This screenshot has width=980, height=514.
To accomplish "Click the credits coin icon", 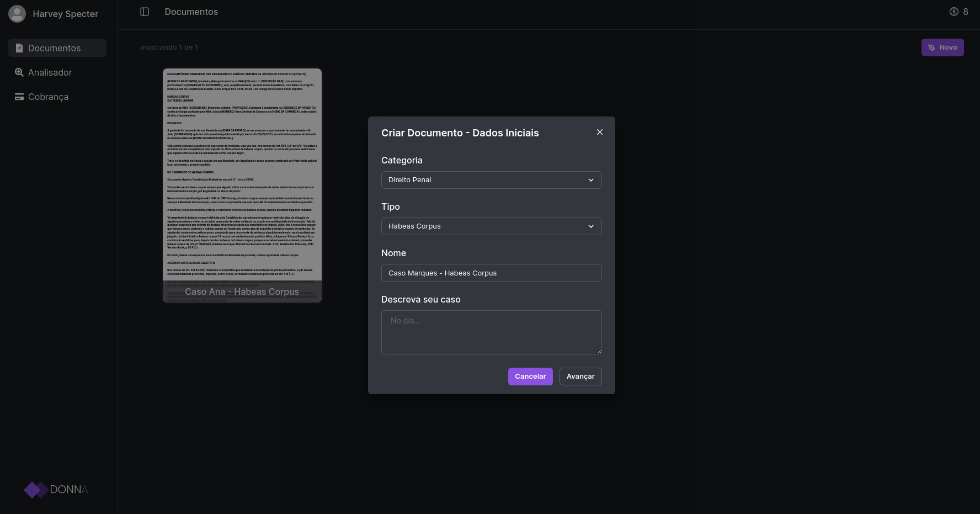I will pyautogui.click(x=954, y=12).
